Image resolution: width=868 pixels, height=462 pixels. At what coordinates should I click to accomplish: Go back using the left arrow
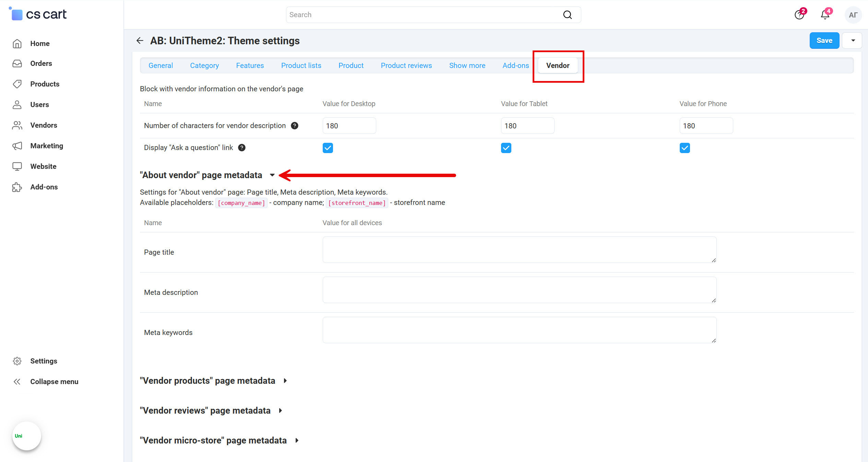140,41
